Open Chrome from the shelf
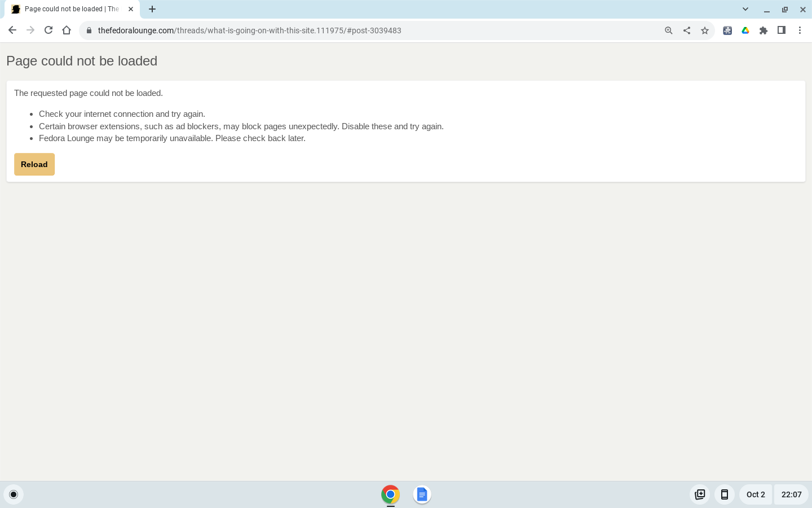The image size is (812, 508). (x=390, y=494)
